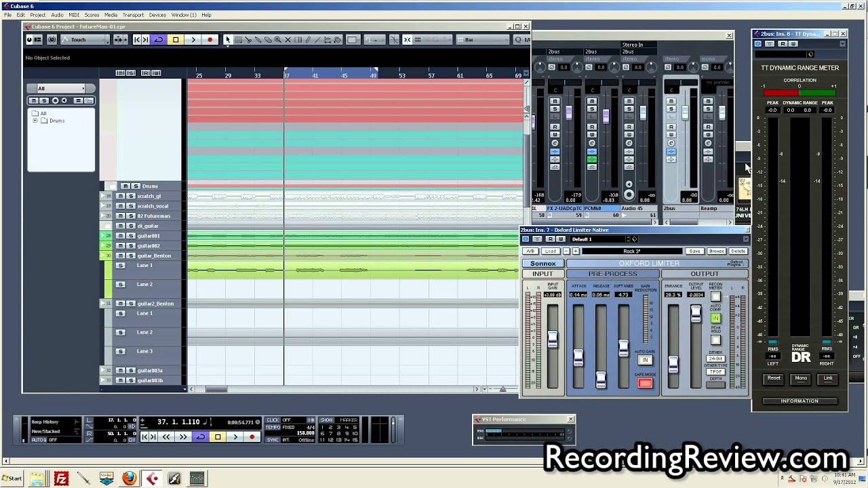Click Record on transport panel
The width and height of the screenshot is (868, 488).
tap(252, 437)
